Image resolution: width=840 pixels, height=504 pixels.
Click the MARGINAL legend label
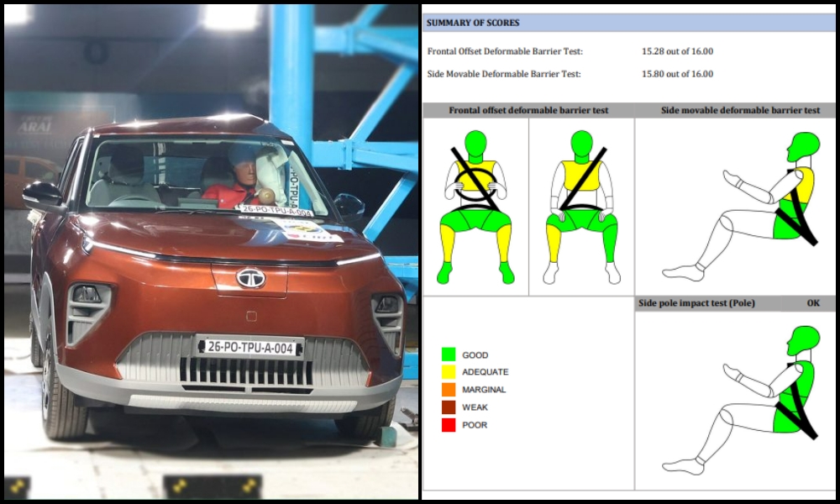pyautogui.click(x=484, y=390)
